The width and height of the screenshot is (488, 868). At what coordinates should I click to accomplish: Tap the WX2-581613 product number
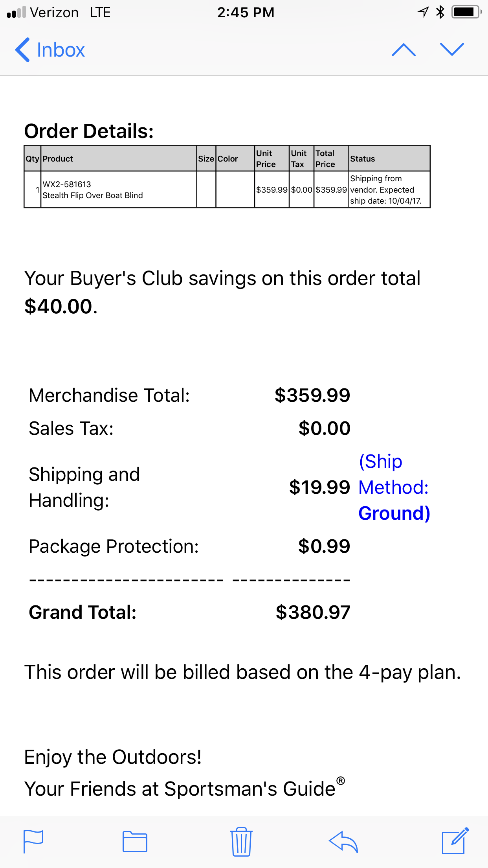point(67,184)
